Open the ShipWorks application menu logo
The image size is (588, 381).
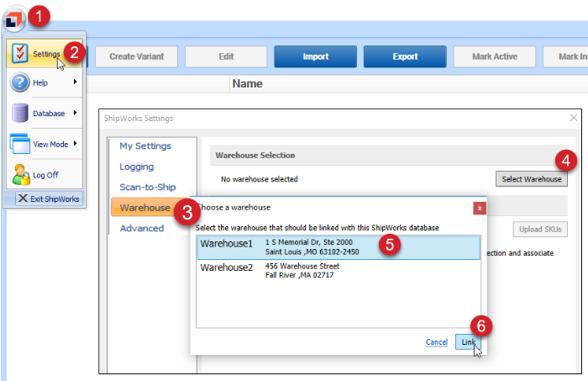[13, 19]
